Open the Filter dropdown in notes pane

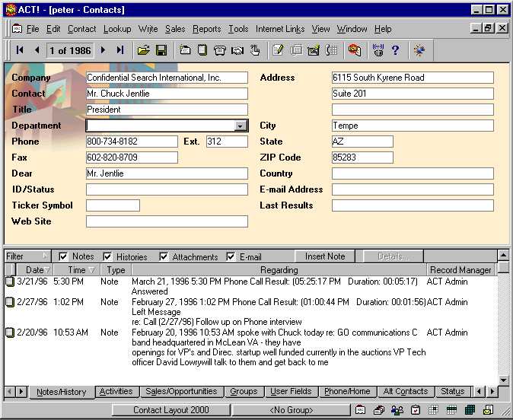click(27, 256)
